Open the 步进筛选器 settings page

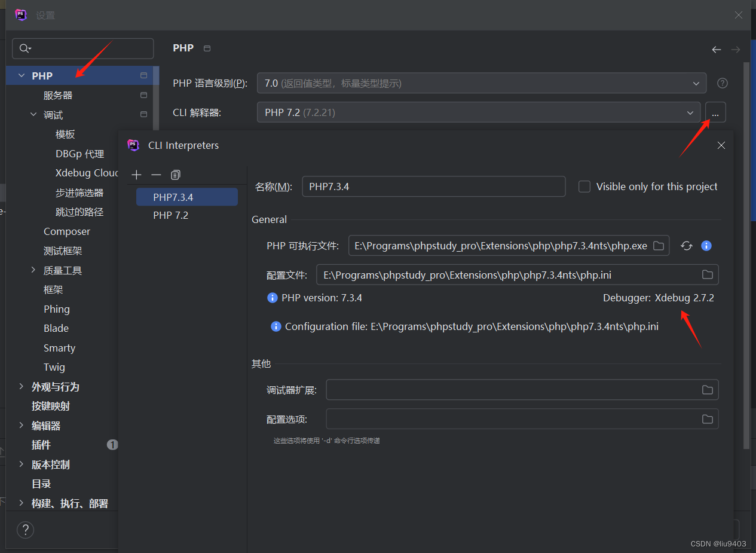click(x=79, y=193)
